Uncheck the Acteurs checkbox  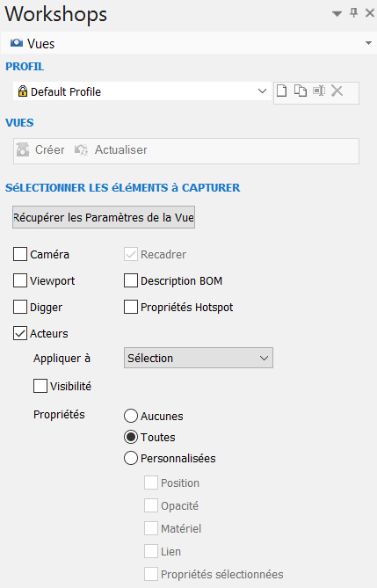pyautogui.click(x=20, y=333)
